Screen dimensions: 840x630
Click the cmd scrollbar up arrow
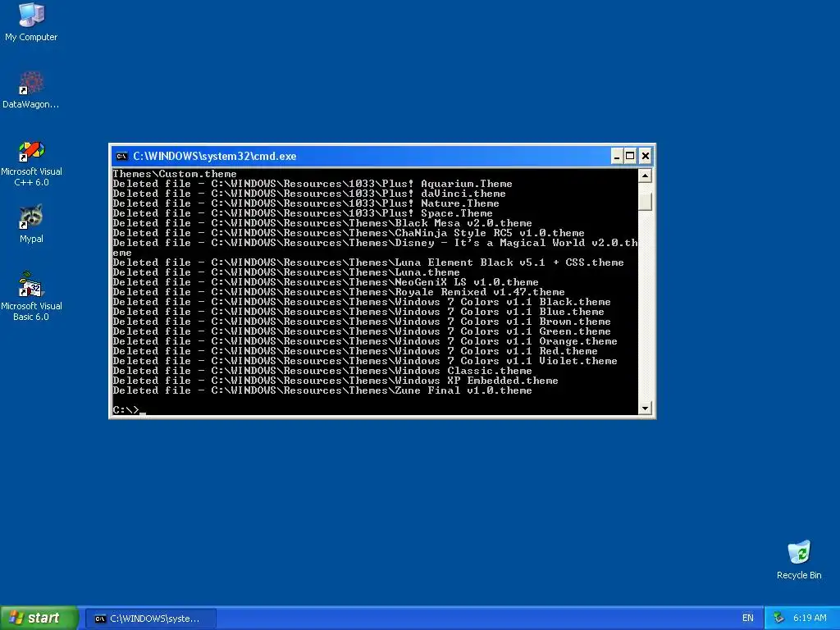pos(645,176)
